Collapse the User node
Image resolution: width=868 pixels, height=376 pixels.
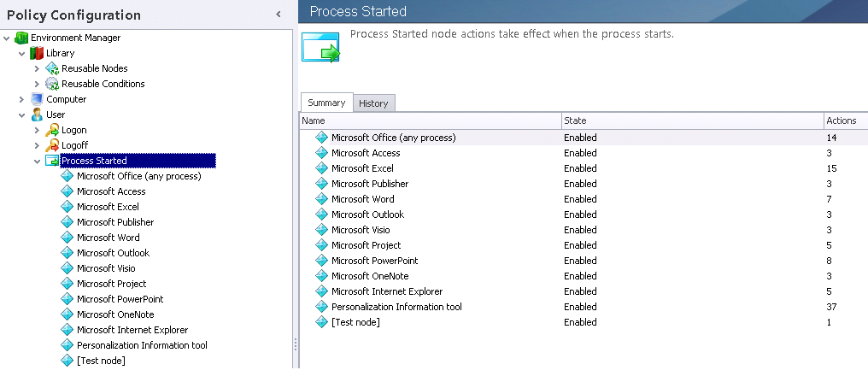pos(22,115)
